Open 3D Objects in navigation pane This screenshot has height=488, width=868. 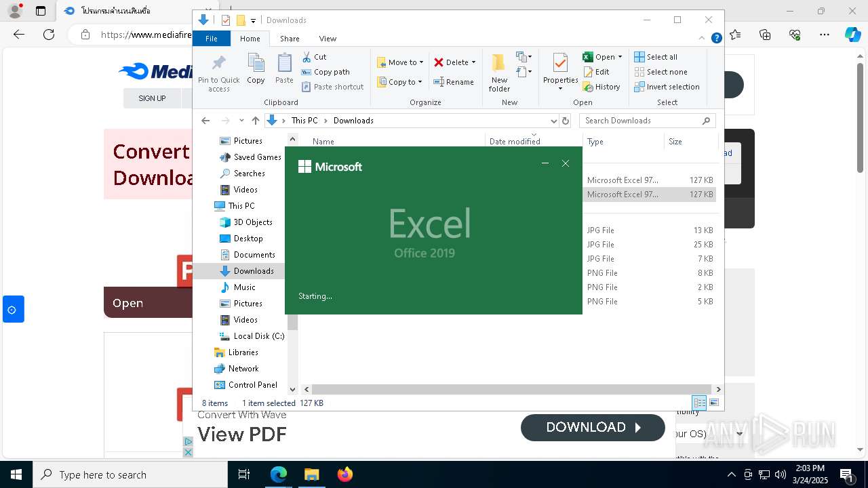(252, 222)
